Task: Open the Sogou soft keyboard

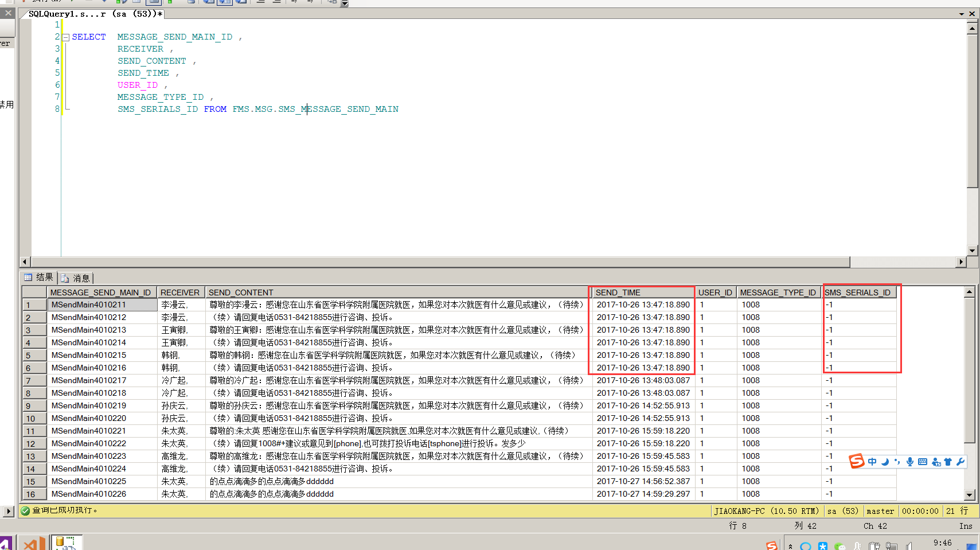Action: 923,462
